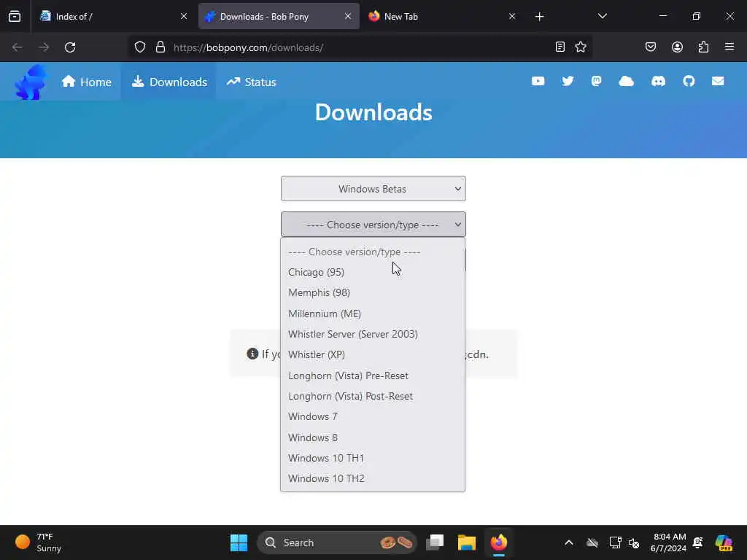Screen dimensions: 747x560
Task: Select Whistler (XP) option
Action: pyautogui.click(x=373, y=354)
